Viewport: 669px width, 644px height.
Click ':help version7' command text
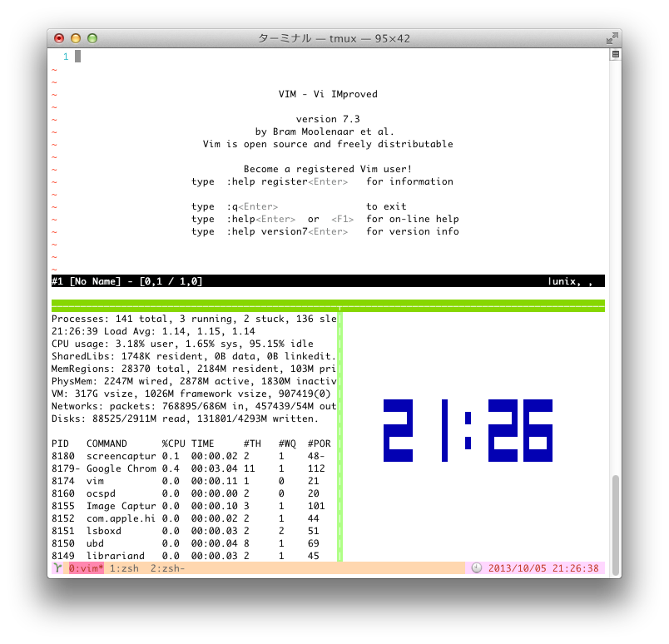tap(266, 231)
